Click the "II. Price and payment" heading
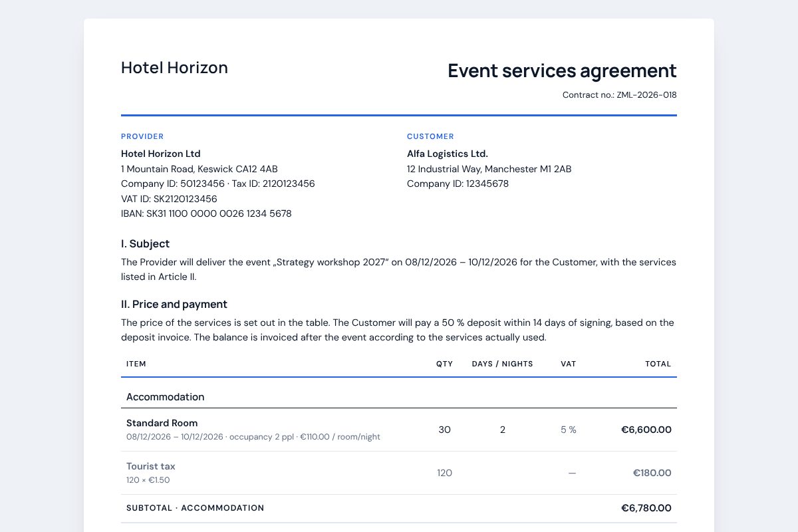This screenshot has height=532, width=798. [174, 304]
